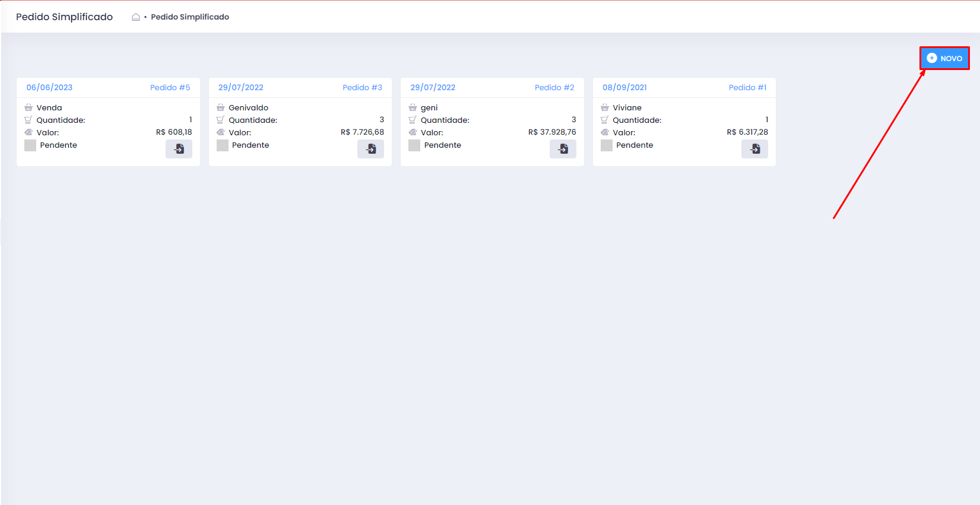Click the basket icon beside Viviane
980x505 pixels.
click(x=605, y=107)
